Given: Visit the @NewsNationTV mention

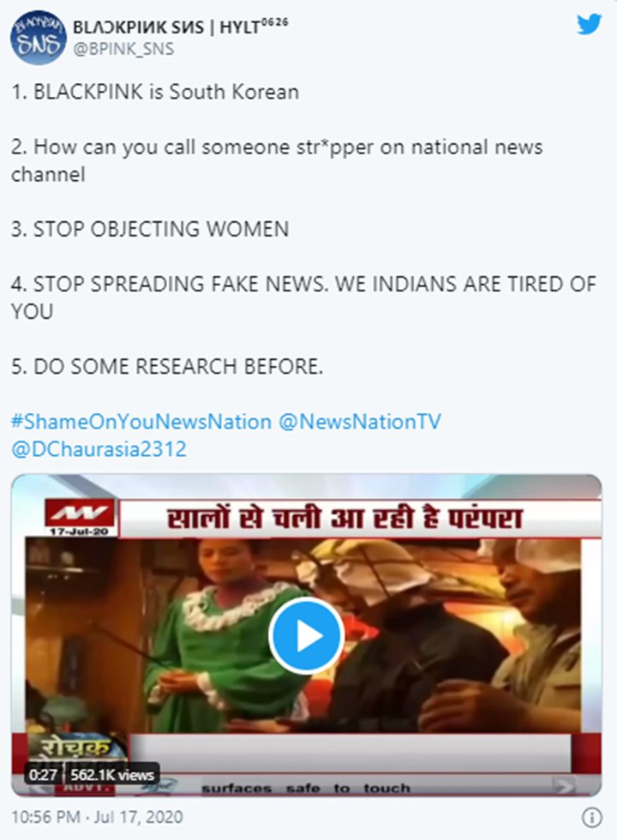Looking at the screenshot, I should pyautogui.click(x=360, y=422).
